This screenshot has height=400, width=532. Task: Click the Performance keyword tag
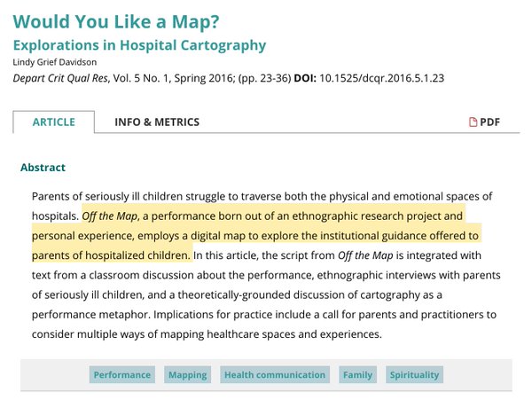tap(122, 374)
